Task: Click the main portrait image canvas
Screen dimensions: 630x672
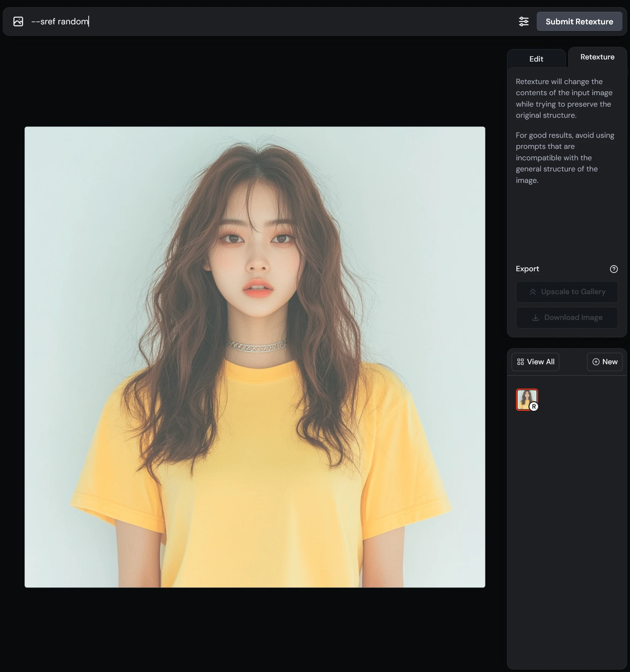Action: pyautogui.click(x=255, y=357)
